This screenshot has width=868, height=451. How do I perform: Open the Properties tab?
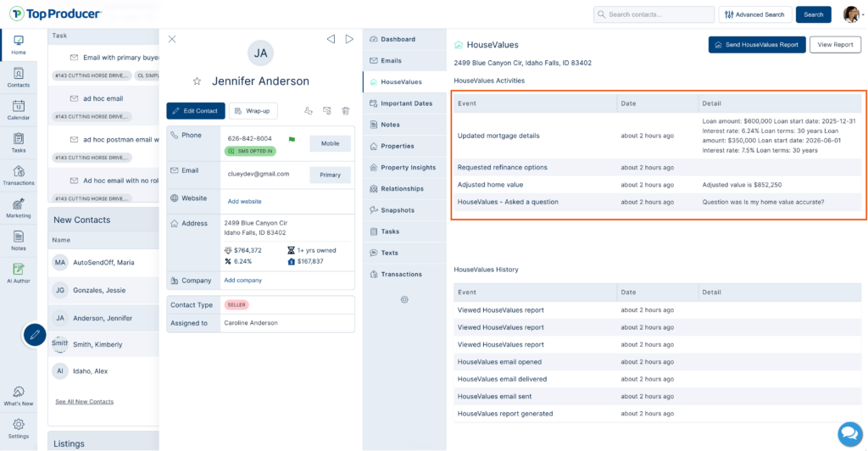coord(404,146)
